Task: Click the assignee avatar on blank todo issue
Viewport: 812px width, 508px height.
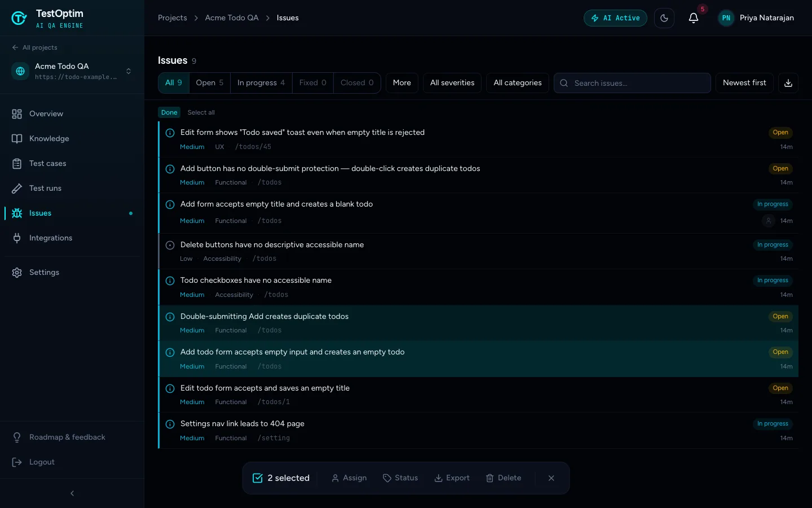Action: click(x=769, y=221)
